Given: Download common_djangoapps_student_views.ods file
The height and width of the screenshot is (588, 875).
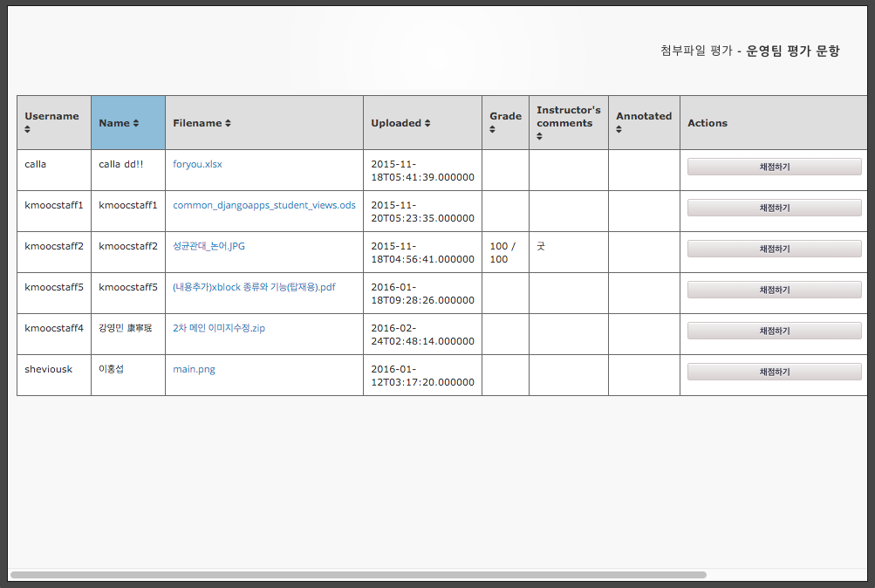Looking at the screenshot, I should click(264, 205).
